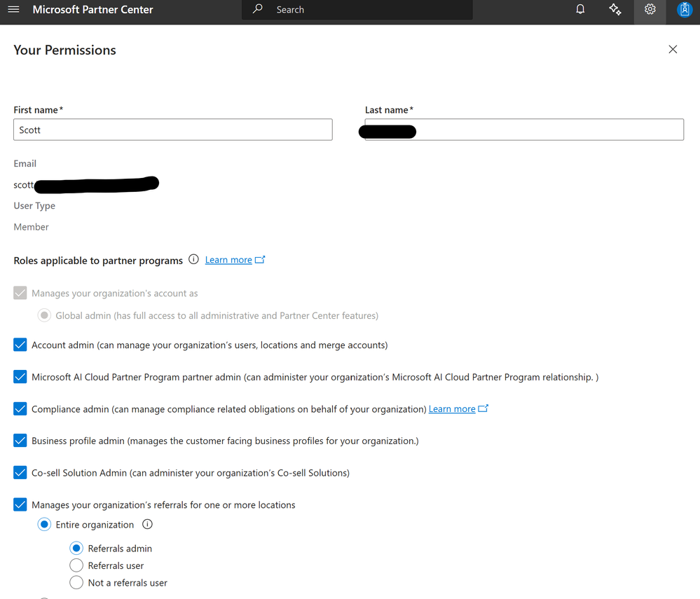Image resolution: width=700 pixels, height=599 pixels.
Task: Toggle Manages your organization's account checkbox
Action: tap(20, 293)
